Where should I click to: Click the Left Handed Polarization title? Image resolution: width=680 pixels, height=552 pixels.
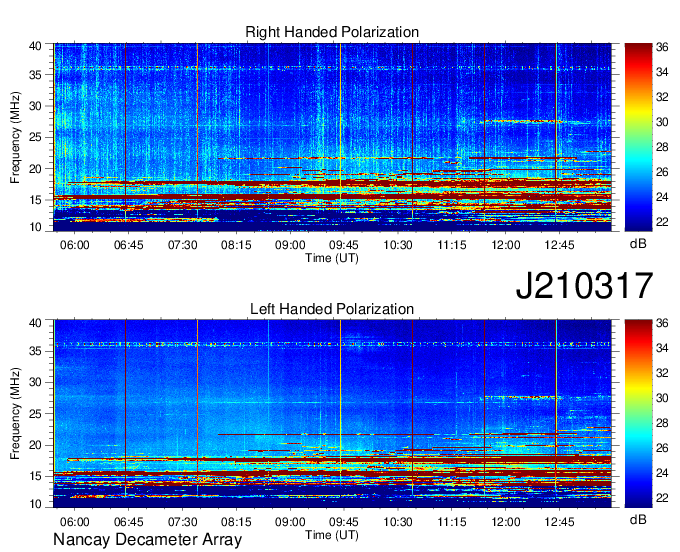332,309
